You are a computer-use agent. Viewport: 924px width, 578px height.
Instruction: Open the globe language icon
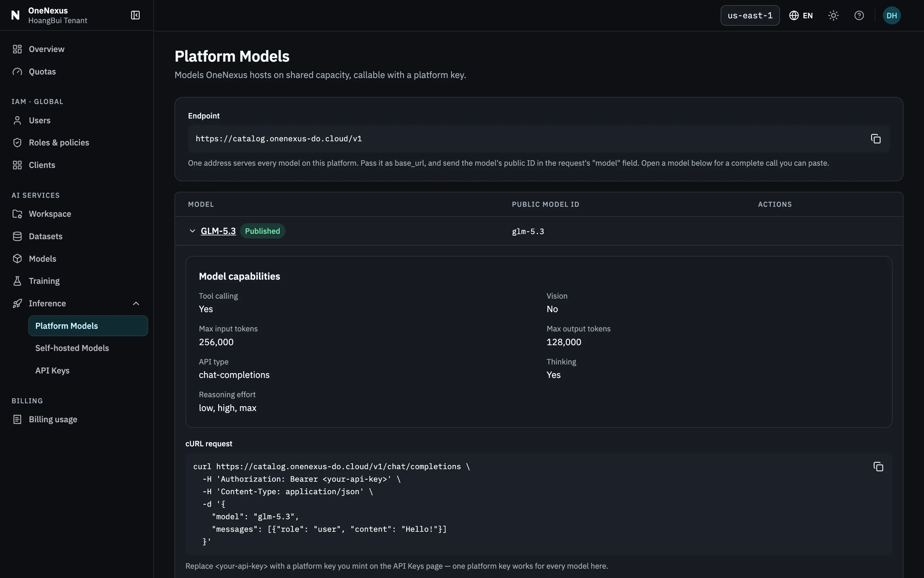click(x=794, y=15)
